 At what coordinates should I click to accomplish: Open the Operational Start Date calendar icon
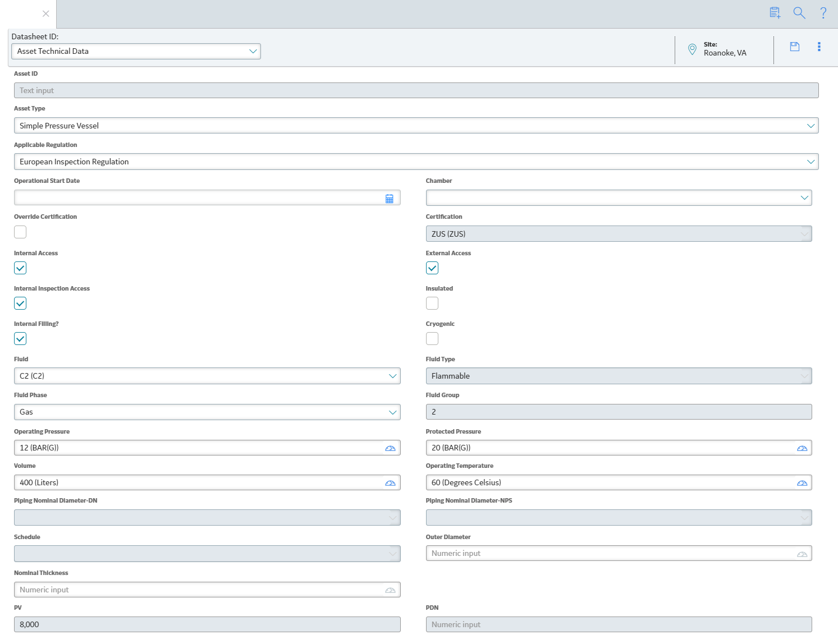point(390,199)
